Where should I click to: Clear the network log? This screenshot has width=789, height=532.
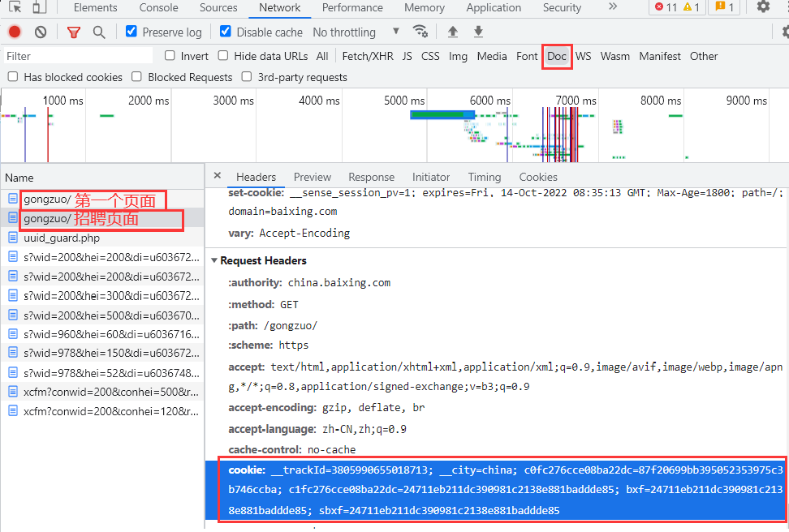tap(41, 32)
